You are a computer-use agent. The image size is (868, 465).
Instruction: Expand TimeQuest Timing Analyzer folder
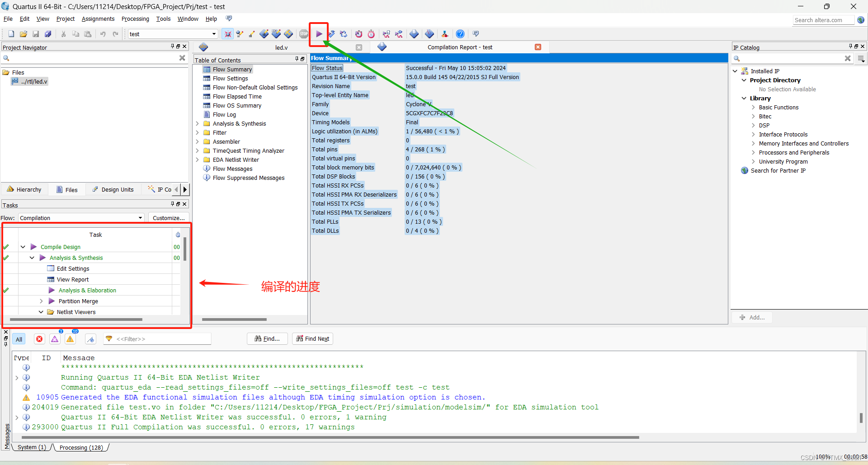198,150
